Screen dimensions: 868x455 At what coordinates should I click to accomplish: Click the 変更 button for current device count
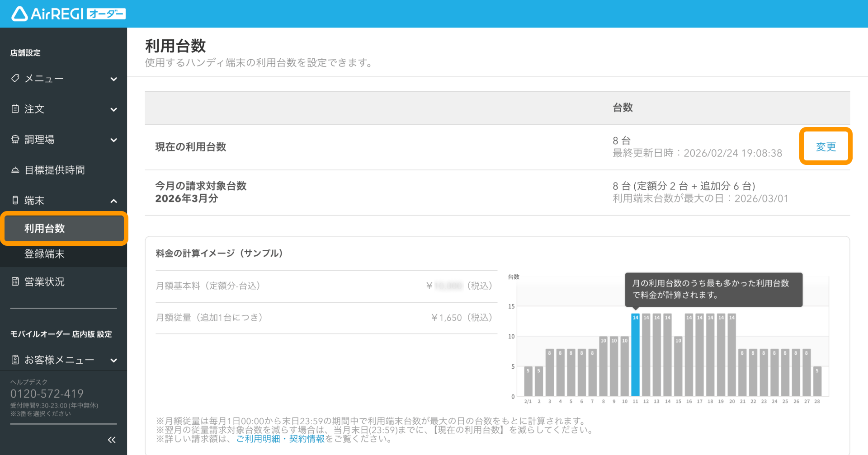[826, 146]
